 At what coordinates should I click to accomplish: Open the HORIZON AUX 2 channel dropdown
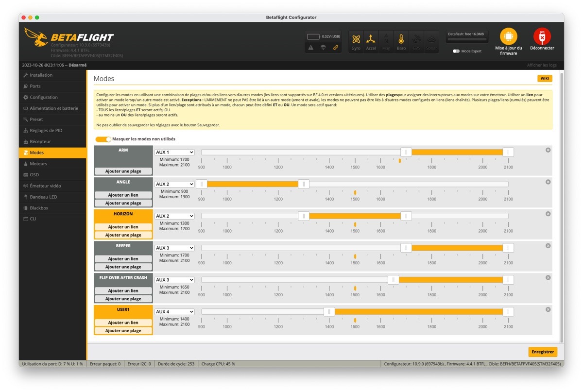(174, 216)
